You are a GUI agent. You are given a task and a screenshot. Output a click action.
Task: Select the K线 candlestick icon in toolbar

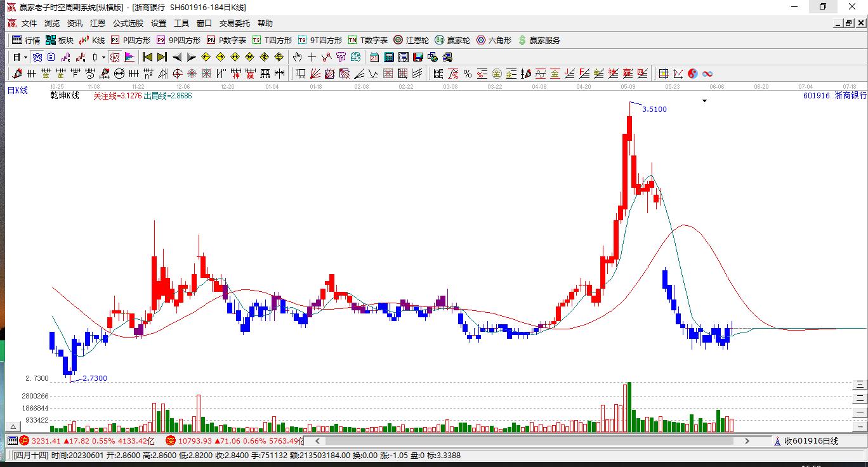click(x=83, y=40)
